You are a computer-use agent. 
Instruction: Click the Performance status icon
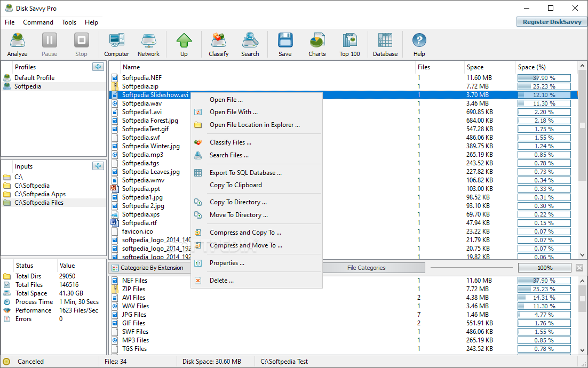(x=7, y=310)
